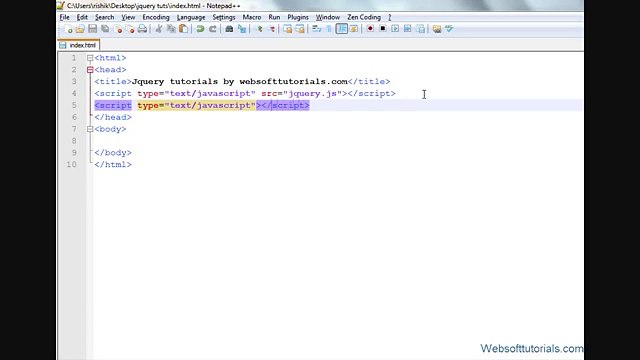
Task: Undo last edit with green arrow
Action: pos(200,29)
